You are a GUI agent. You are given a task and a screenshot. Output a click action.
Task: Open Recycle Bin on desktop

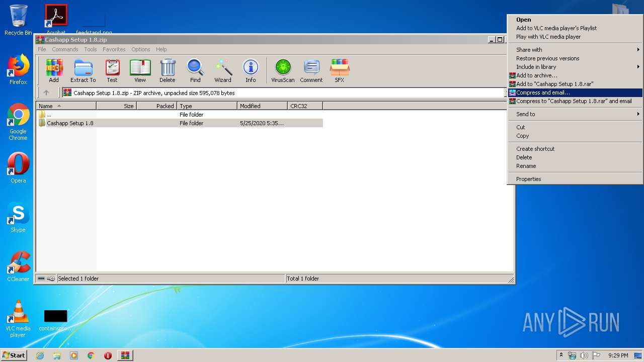pyautogui.click(x=18, y=20)
